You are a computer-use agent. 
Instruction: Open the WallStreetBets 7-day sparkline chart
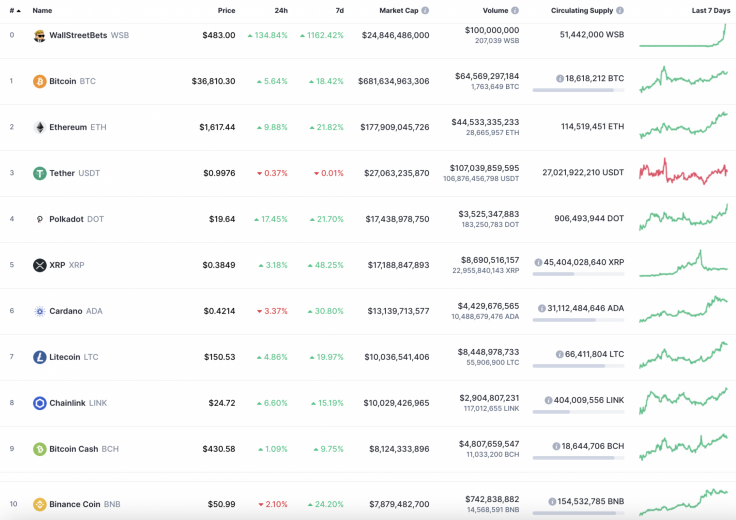click(x=683, y=35)
